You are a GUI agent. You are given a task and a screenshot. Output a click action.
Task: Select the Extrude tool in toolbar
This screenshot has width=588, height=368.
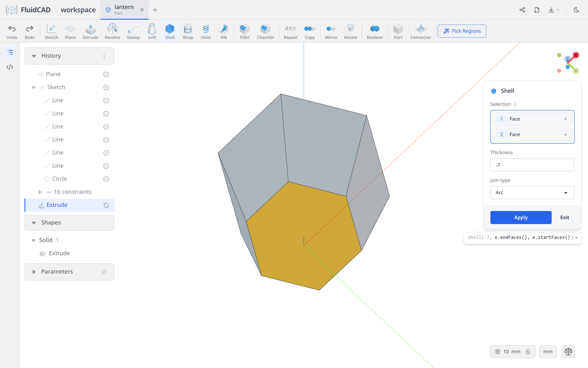90,32
